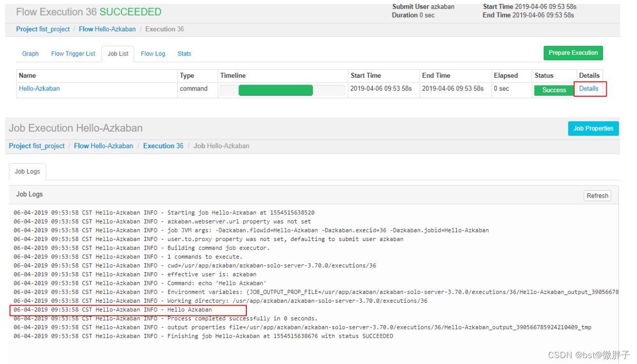Select the Job Logs tab
This screenshot has width=637, height=364.
(x=27, y=172)
